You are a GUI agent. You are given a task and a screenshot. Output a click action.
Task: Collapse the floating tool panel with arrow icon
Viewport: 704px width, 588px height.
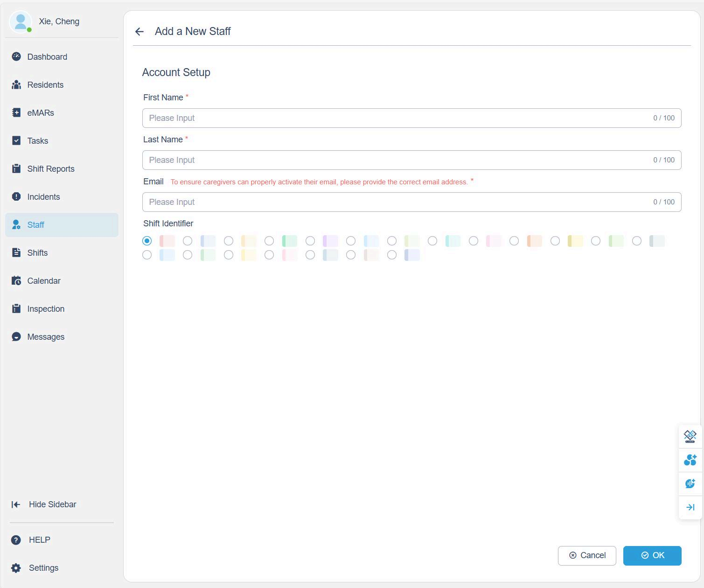[x=690, y=507]
